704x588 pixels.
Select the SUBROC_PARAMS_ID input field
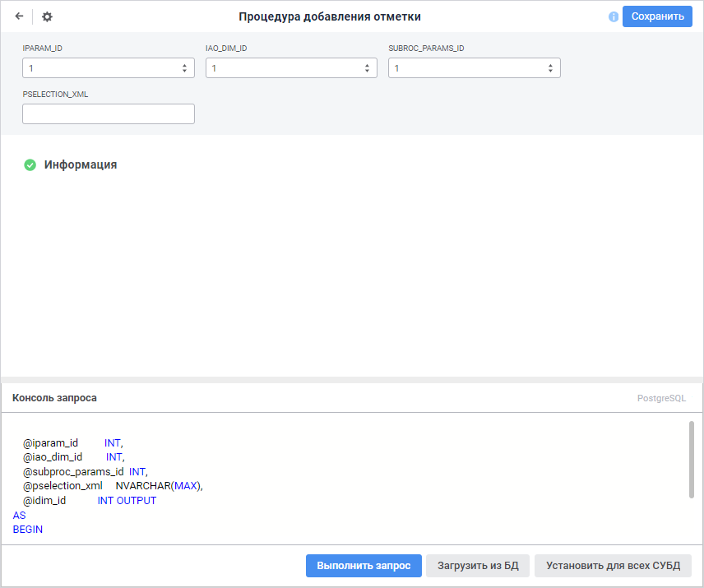coord(465,68)
